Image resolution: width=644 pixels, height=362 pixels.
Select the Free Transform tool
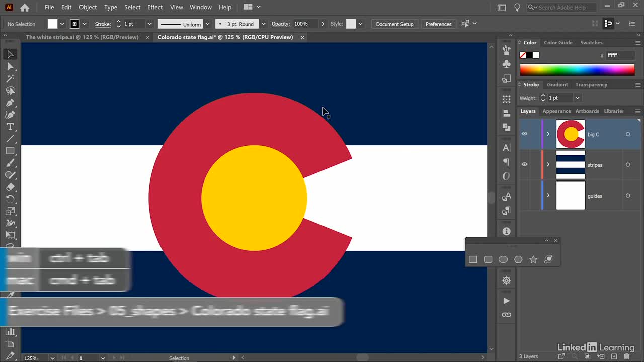(x=10, y=235)
